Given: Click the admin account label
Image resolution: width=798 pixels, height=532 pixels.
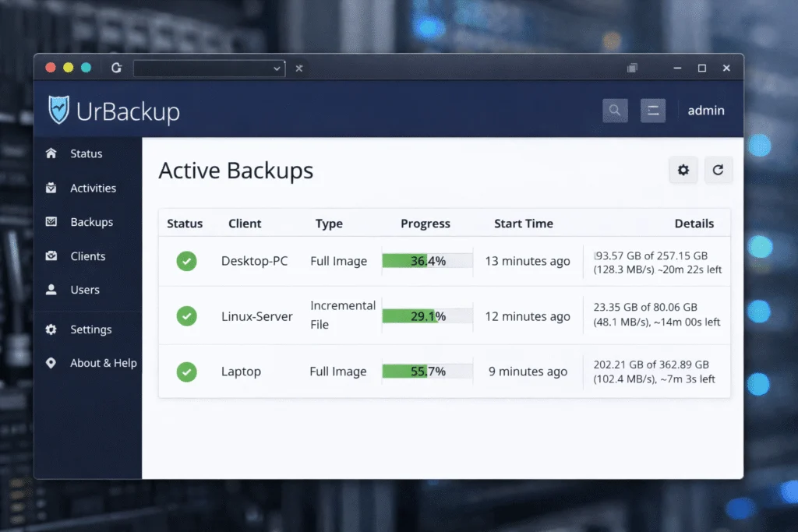Looking at the screenshot, I should (705, 110).
